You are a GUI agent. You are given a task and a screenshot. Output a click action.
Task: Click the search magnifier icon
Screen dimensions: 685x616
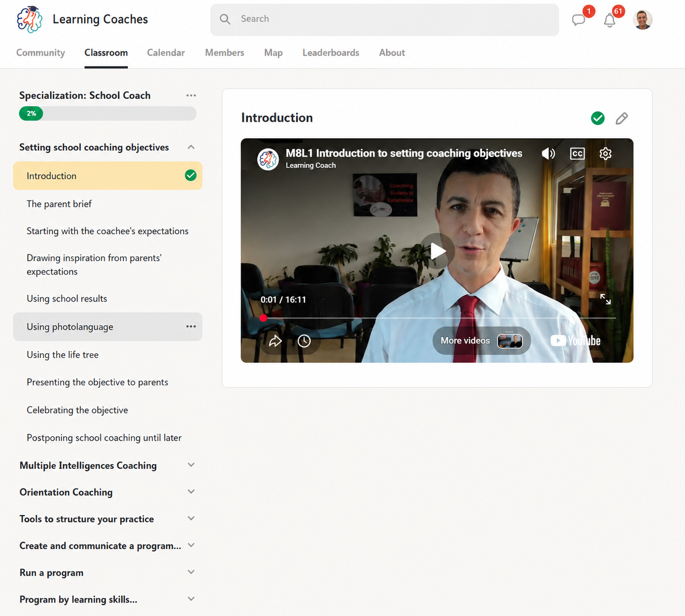pyautogui.click(x=225, y=19)
